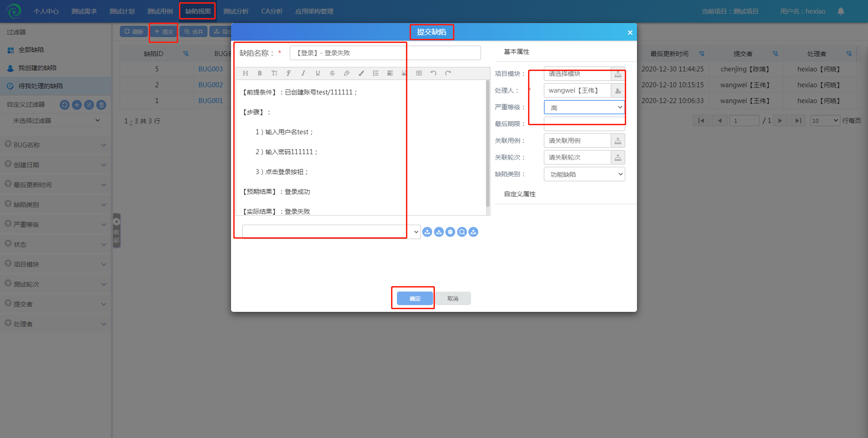Expand the attachment dropdown below the editor
Image resolution: width=868 pixels, height=438 pixels.
tap(416, 232)
